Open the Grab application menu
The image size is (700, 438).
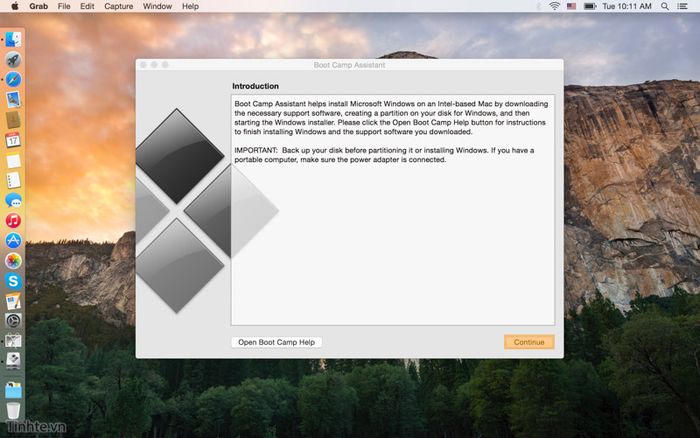[x=38, y=6]
